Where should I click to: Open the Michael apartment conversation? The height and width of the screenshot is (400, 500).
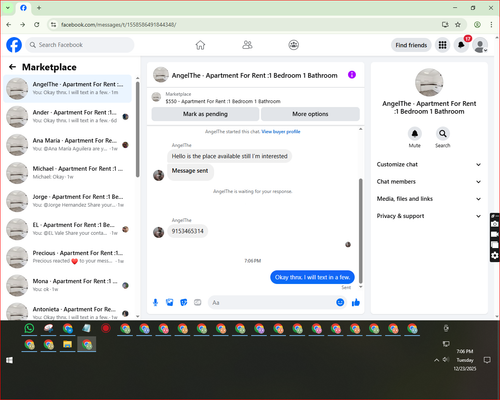[68, 173]
